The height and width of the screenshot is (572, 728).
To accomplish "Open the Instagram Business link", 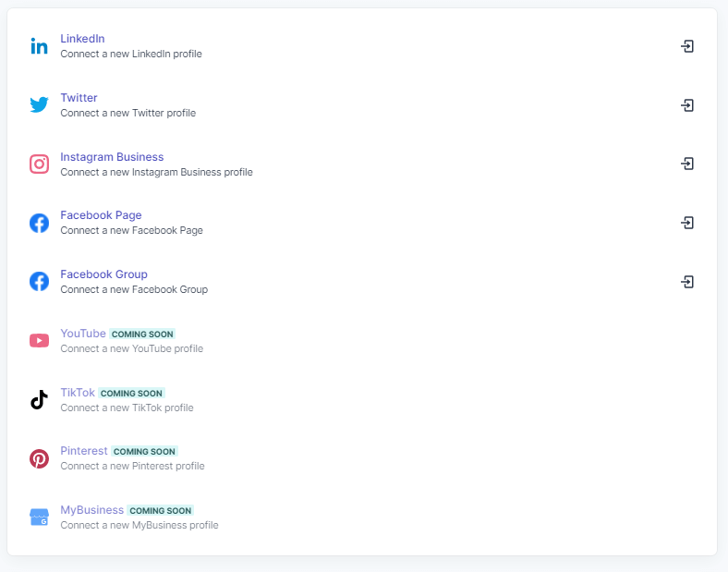I will click(112, 157).
